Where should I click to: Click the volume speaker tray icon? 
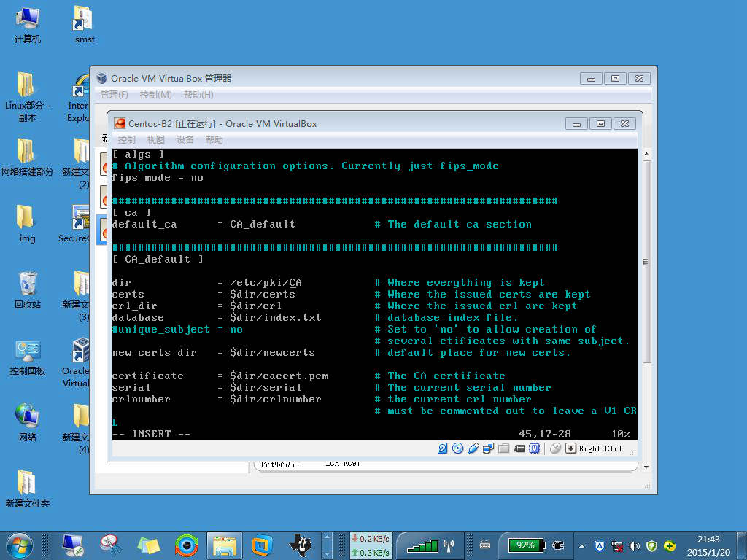(x=634, y=546)
